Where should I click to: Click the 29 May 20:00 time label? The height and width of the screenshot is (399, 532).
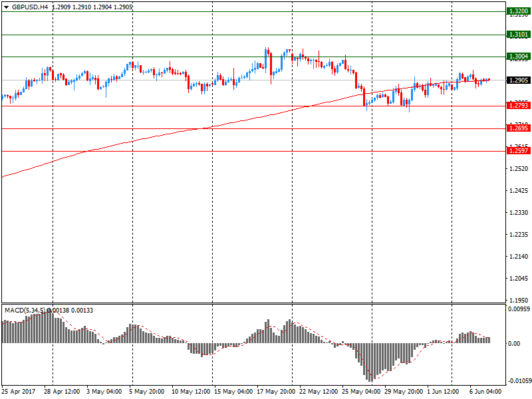pyautogui.click(x=404, y=392)
